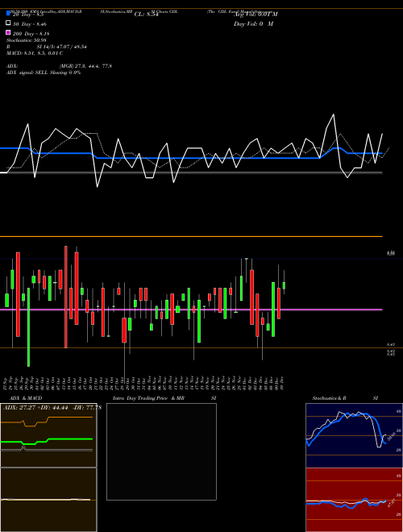Open the empty intraday trading price panel
Viewport: 403px width, 532px height.
161,451
